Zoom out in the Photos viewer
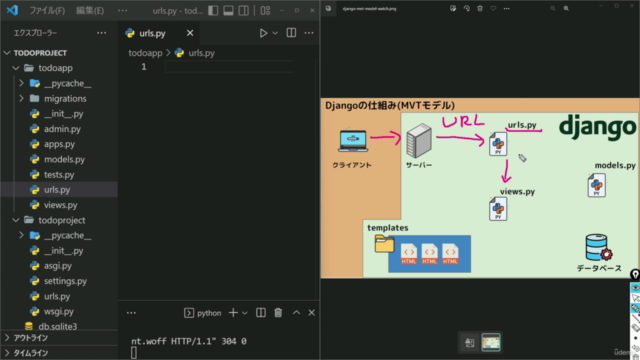 coord(553,9)
